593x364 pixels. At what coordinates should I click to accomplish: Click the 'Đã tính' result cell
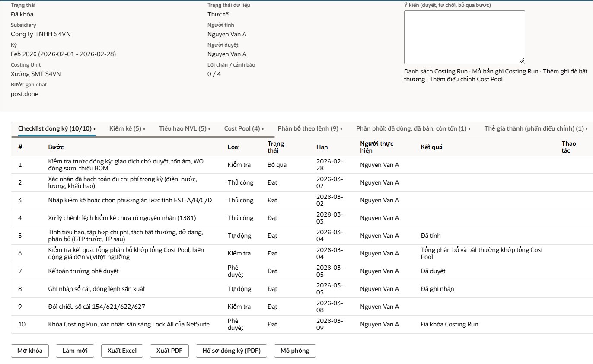coord(431,236)
